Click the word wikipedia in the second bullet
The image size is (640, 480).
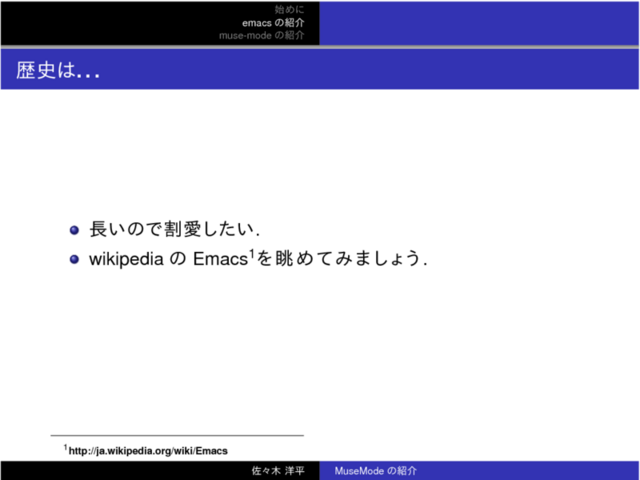[127, 260]
